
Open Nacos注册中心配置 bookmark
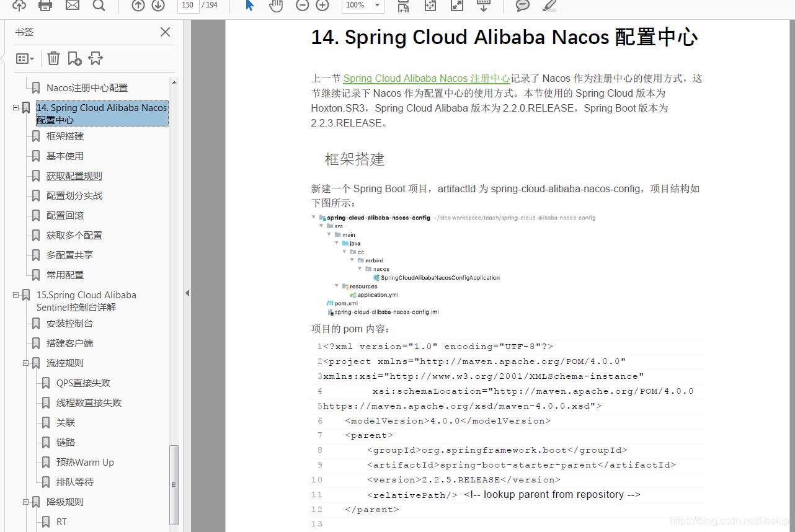pyautogui.click(x=87, y=88)
